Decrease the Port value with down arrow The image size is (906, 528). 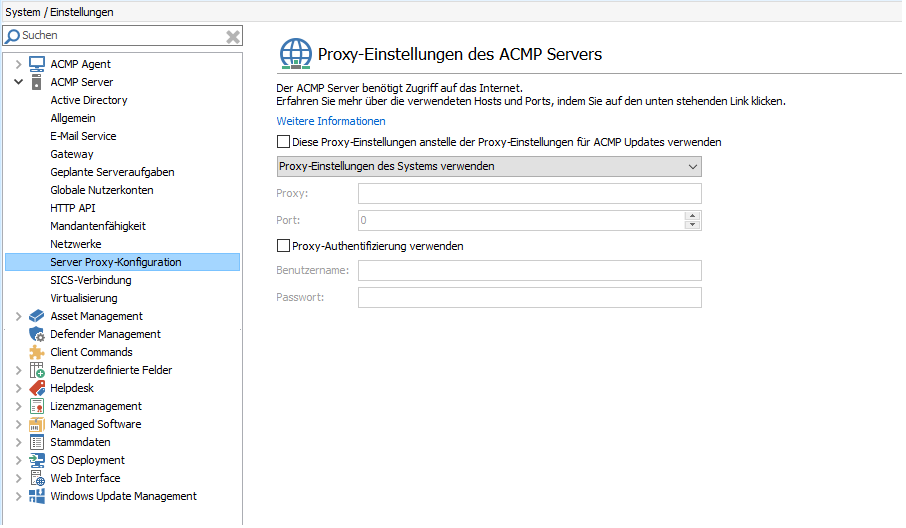point(692,225)
